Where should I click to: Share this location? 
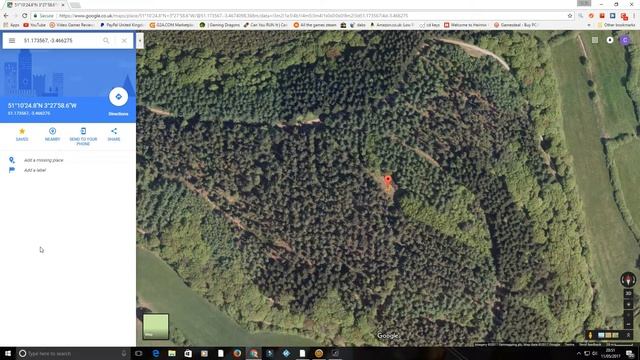(114, 134)
